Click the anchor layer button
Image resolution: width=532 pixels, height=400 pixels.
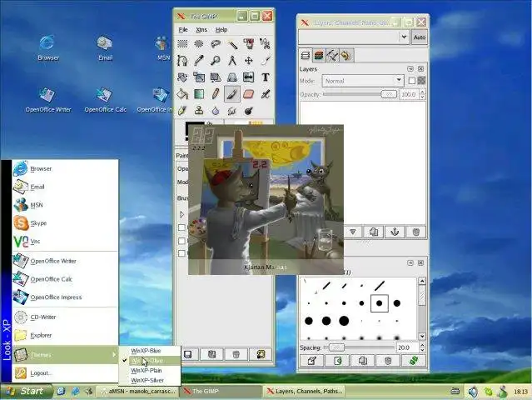(395, 232)
